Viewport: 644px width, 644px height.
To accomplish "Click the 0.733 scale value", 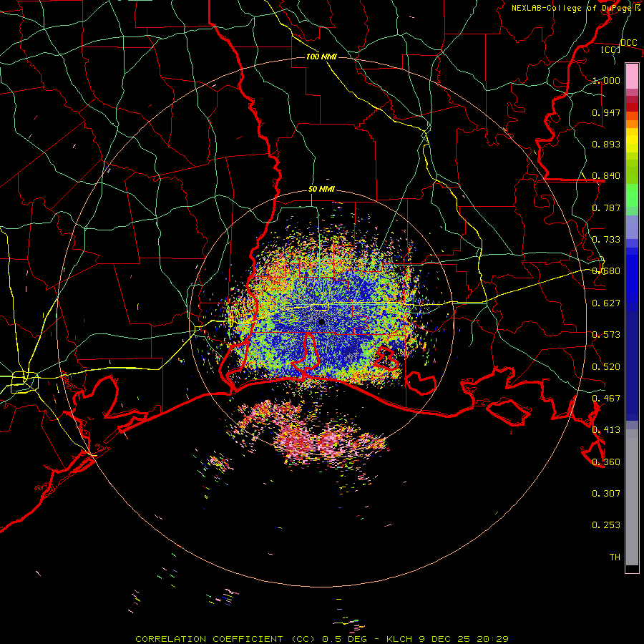I will point(606,240).
